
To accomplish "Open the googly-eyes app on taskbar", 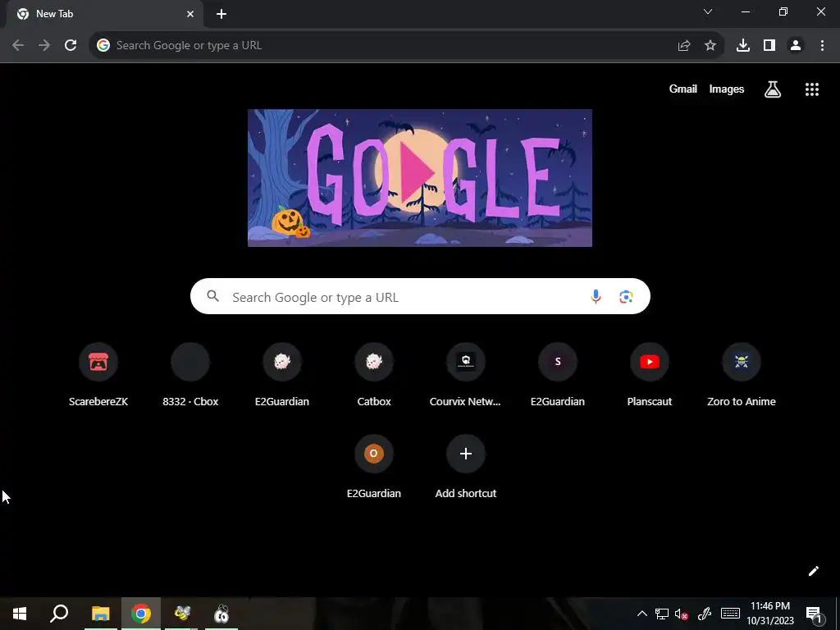I will point(221,614).
